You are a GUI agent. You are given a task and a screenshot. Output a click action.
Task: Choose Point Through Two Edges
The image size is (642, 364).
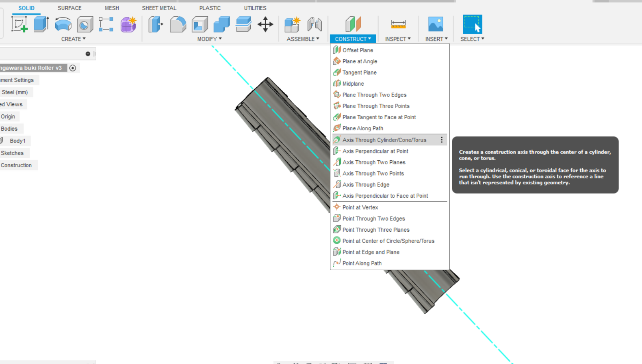click(x=390, y=218)
